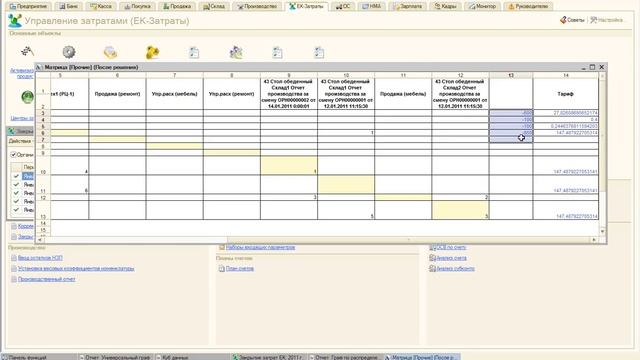
Task: Open Настройка settings link
Action: pyautogui.click(x=607, y=20)
